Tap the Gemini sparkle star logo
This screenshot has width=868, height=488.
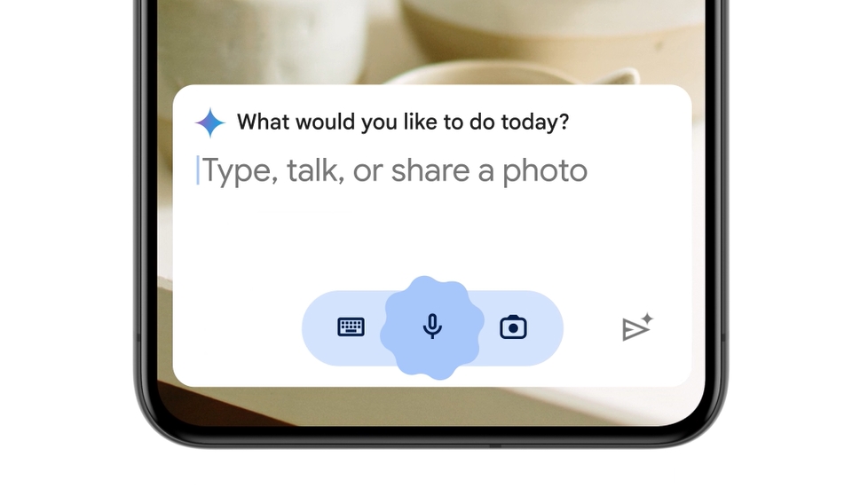coord(210,122)
